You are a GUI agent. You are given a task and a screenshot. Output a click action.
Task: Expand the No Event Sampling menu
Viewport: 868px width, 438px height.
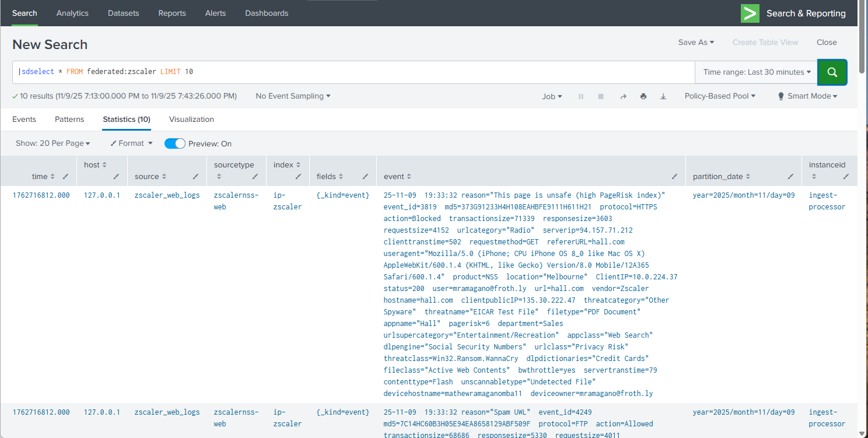pos(293,96)
